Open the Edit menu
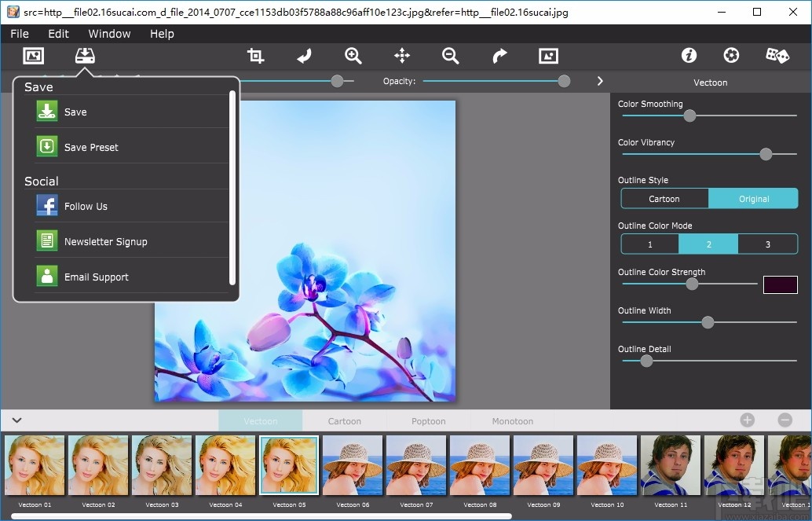 [58, 34]
